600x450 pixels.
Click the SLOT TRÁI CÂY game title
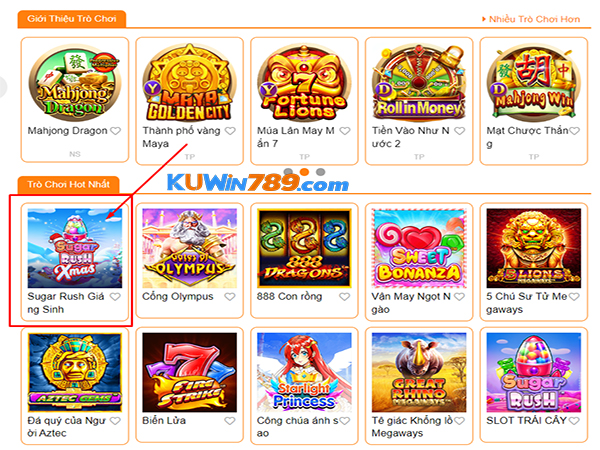click(x=527, y=421)
